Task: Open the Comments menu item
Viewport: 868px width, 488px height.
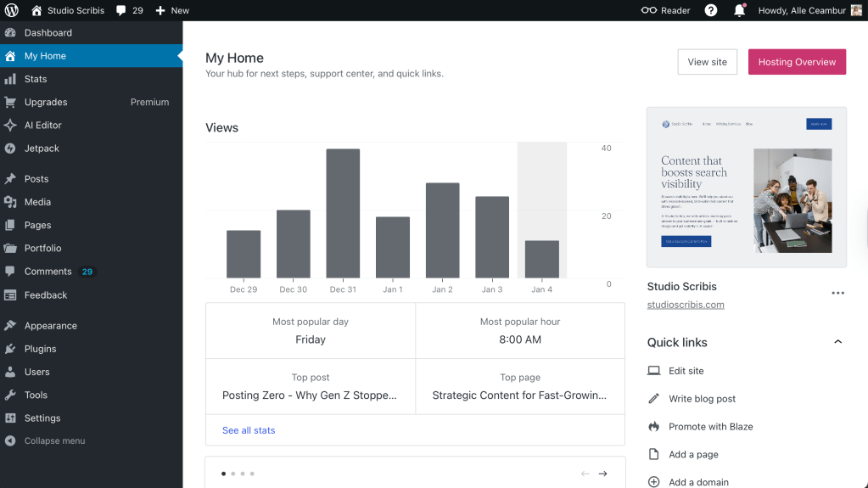Action: pos(92,272)
